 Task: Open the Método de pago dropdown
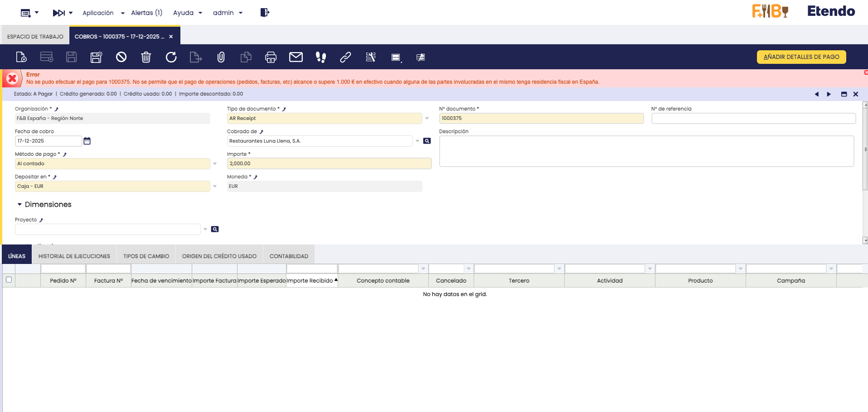pos(215,164)
